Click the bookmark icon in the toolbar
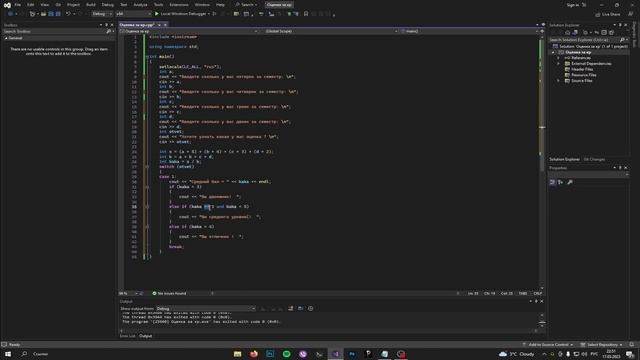The height and width of the screenshot is (360, 640). click(x=306, y=14)
